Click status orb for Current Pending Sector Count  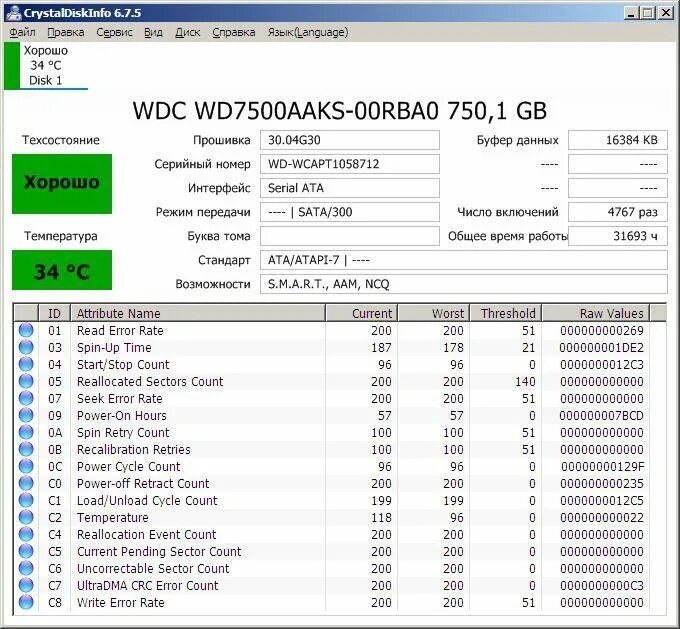click(26, 551)
